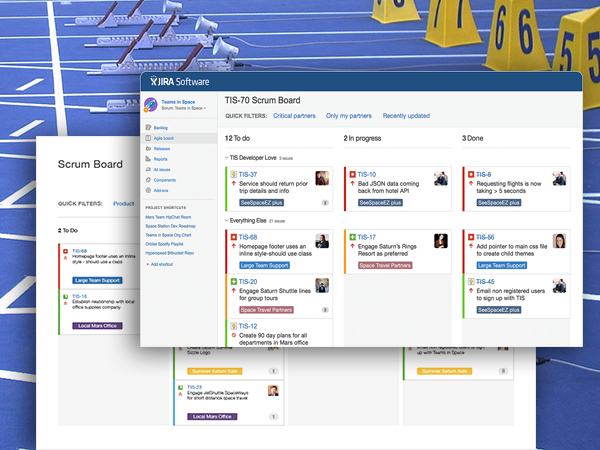Image resolution: width=600 pixels, height=450 pixels.
Task: Click the red bug icon on TIS-8
Action: click(x=471, y=174)
